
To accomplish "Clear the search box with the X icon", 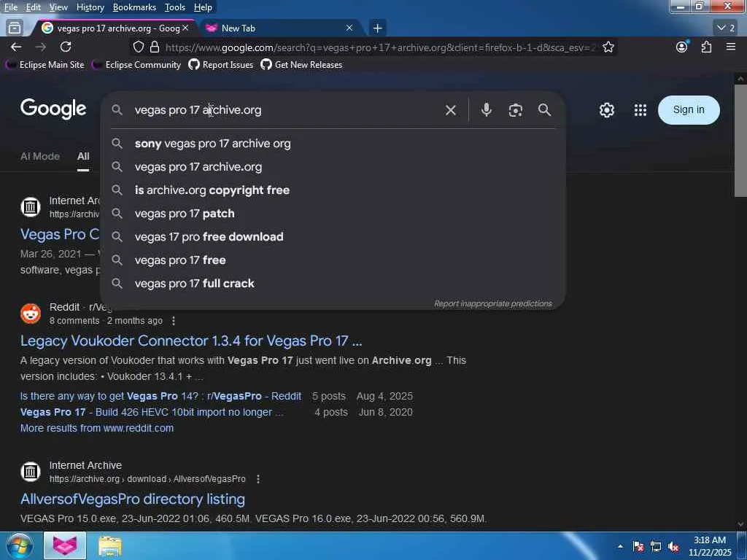I will coord(450,110).
